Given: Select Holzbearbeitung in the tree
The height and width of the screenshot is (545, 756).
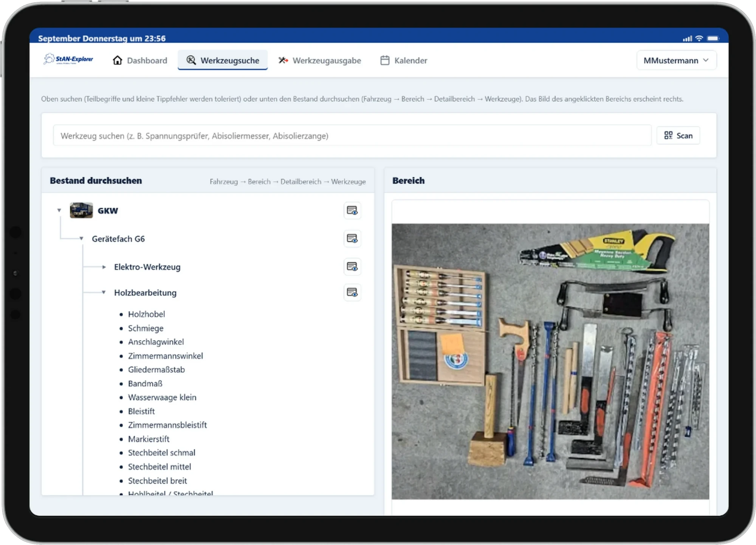Looking at the screenshot, I should point(145,293).
